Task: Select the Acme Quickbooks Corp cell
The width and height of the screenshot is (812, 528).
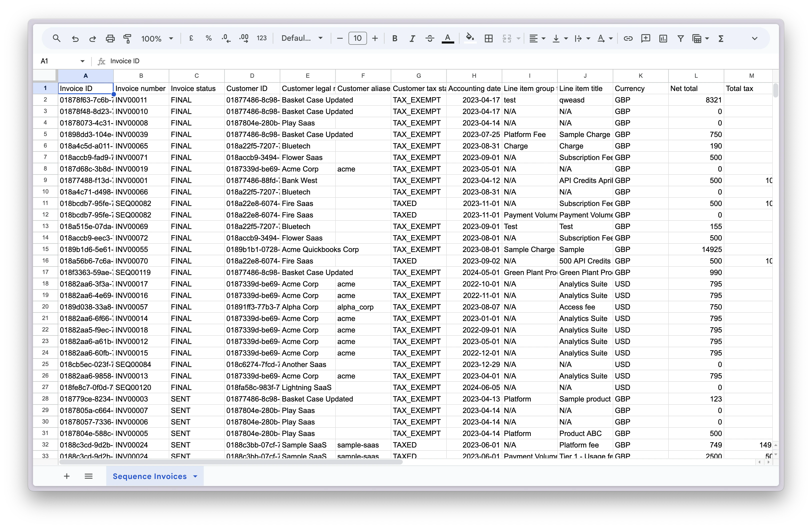Action: [x=308, y=249]
